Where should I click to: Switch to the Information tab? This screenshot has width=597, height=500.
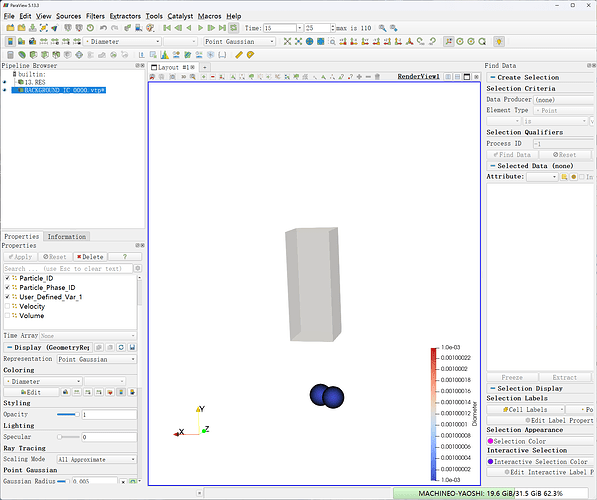[67, 236]
